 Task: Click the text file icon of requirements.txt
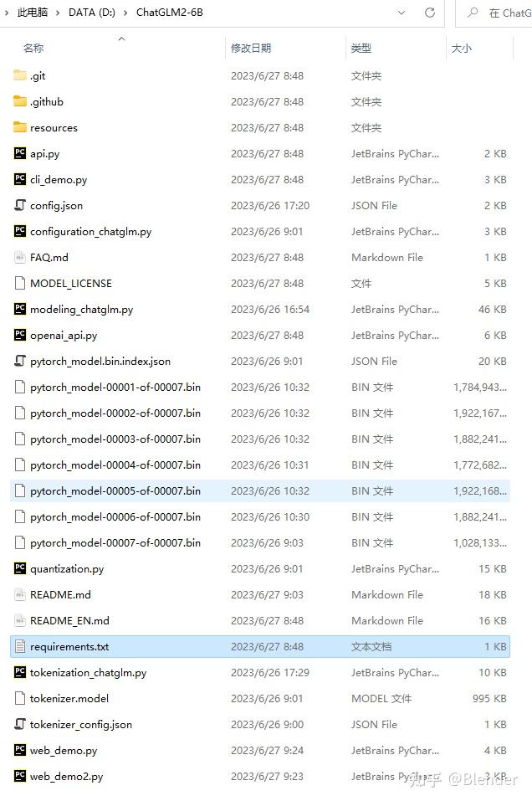tap(20, 647)
